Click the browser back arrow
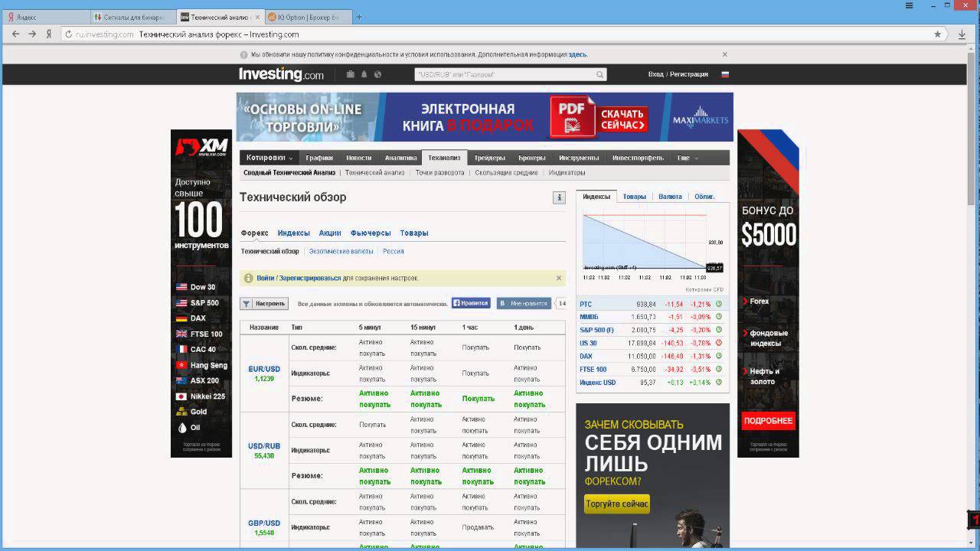 click(15, 34)
